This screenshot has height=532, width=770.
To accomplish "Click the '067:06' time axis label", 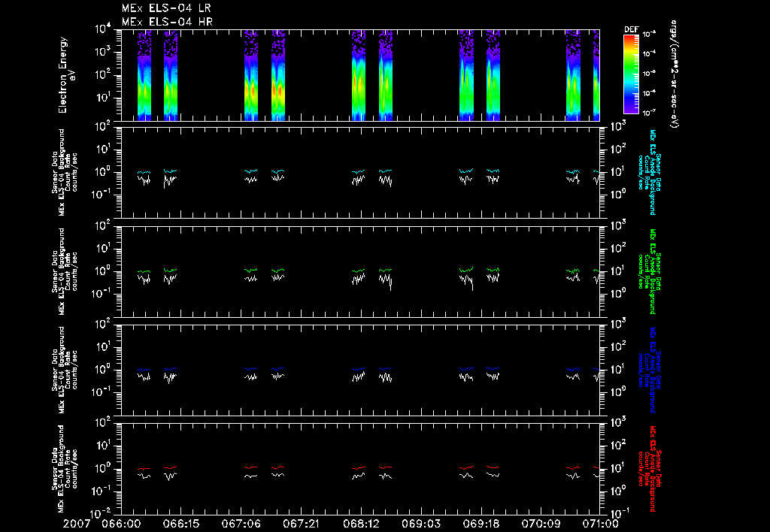I will [x=241, y=524].
